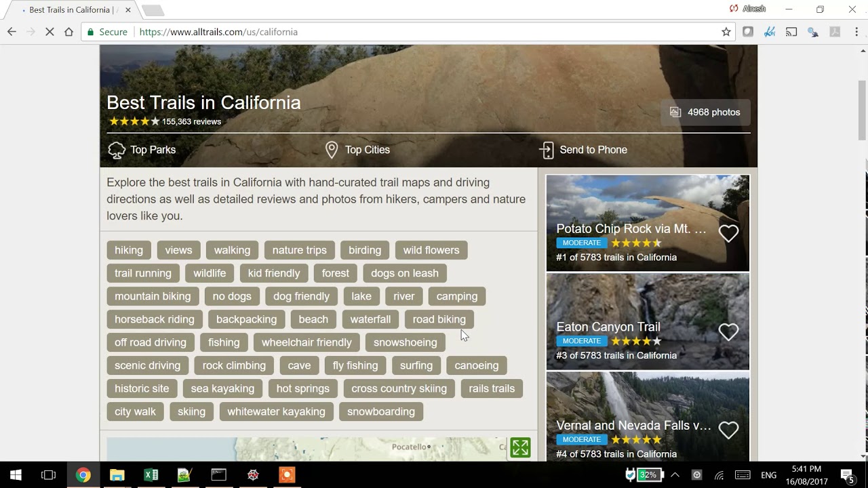
Task: Select the hiking tag
Action: click(x=129, y=250)
